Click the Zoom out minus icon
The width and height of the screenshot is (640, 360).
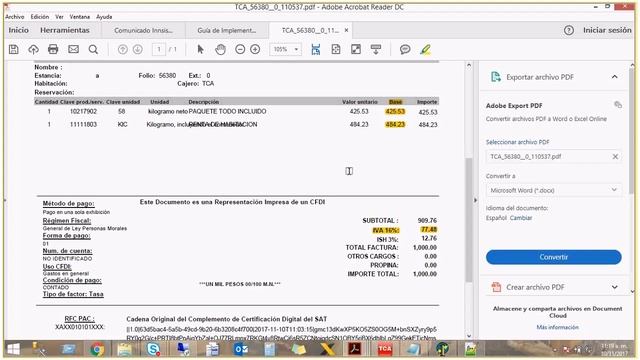point(240,49)
